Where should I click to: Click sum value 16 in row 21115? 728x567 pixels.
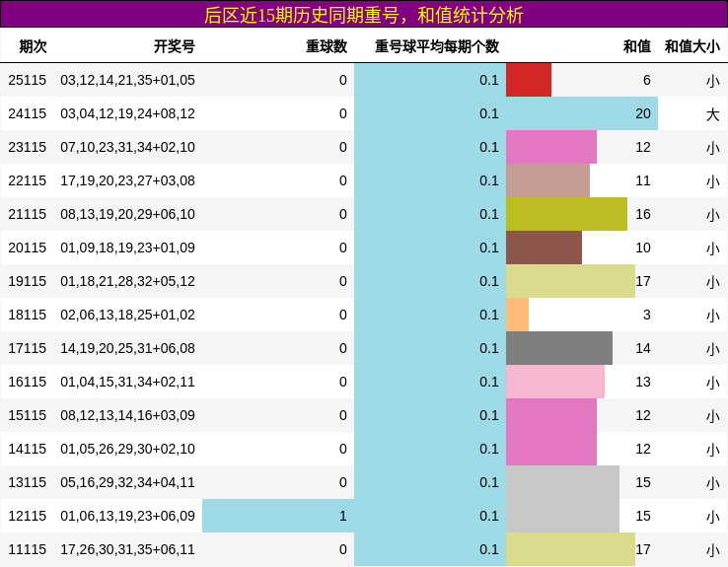tap(643, 214)
